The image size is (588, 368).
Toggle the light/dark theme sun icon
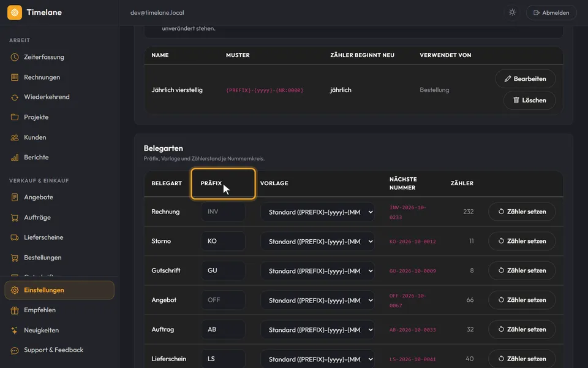coord(512,12)
